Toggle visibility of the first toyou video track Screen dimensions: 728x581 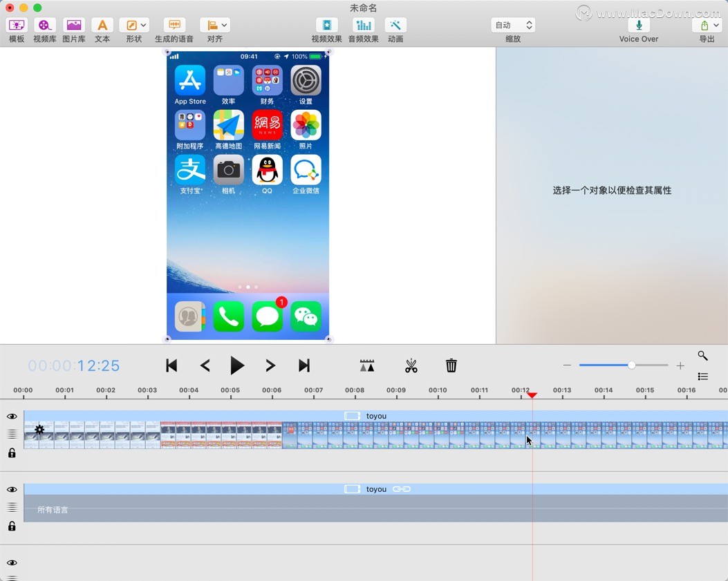coord(12,417)
